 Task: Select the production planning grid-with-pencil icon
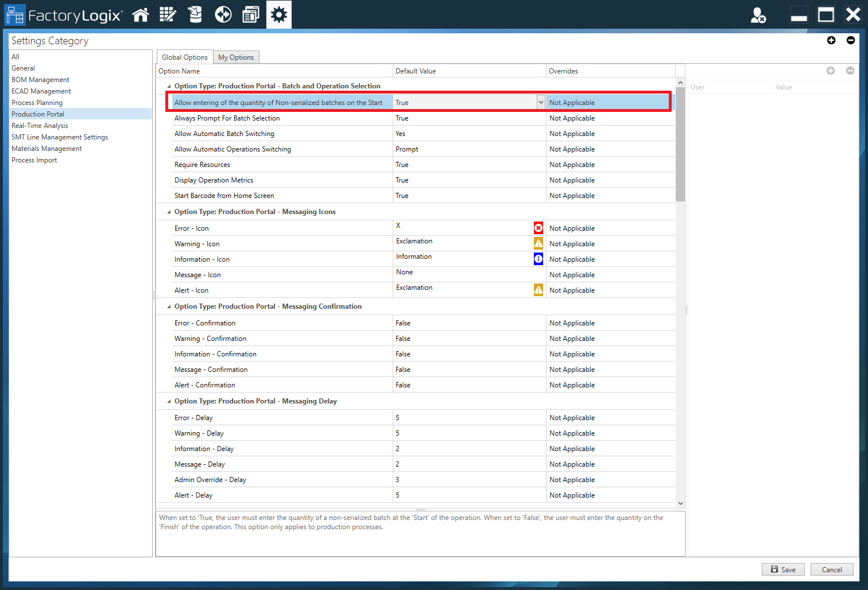(x=168, y=14)
